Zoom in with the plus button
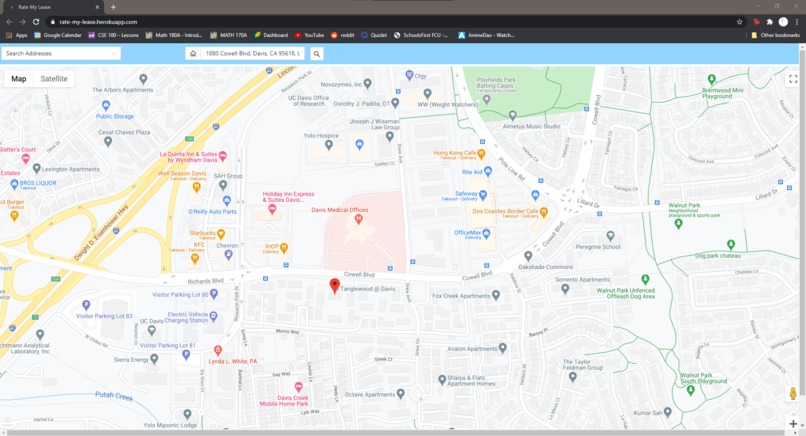806x436 pixels. [x=793, y=424]
